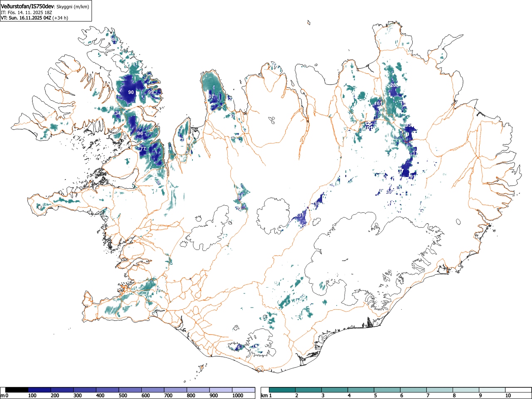Click the title "Veðurstofan/IS750dev: Skyggni (m/km)"
The height and width of the screenshot is (399, 532).
click(x=44, y=6)
